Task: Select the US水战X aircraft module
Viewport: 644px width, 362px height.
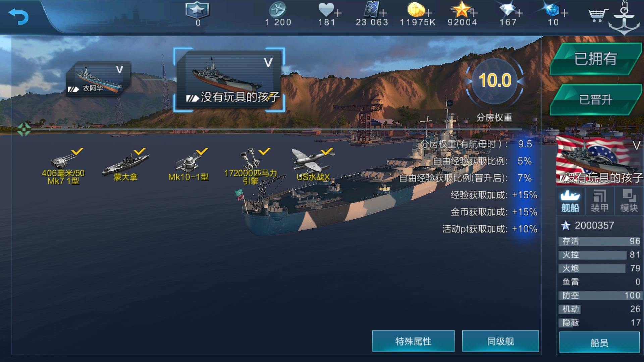Action: [x=313, y=165]
